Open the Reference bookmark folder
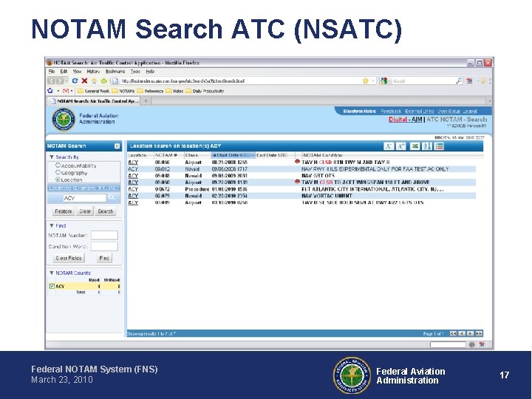Screen dimensions: 532x399 point(150,91)
